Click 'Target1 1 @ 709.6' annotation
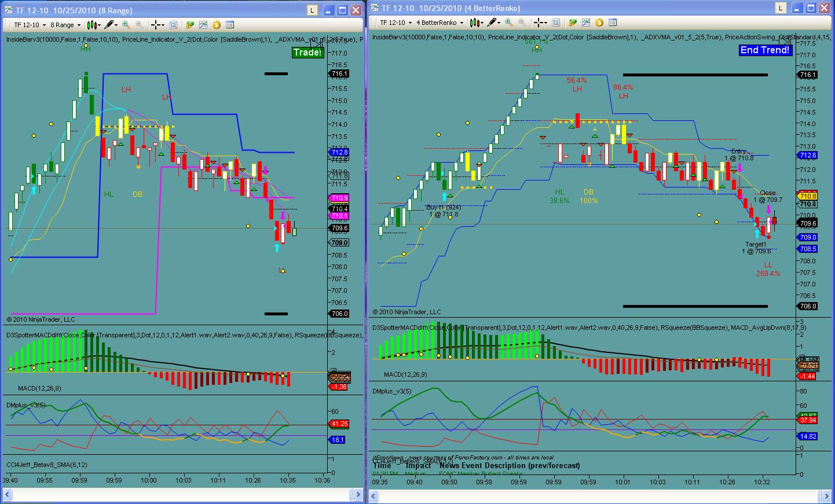Image resolution: width=835 pixels, height=504 pixels. pyautogui.click(x=756, y=248)
